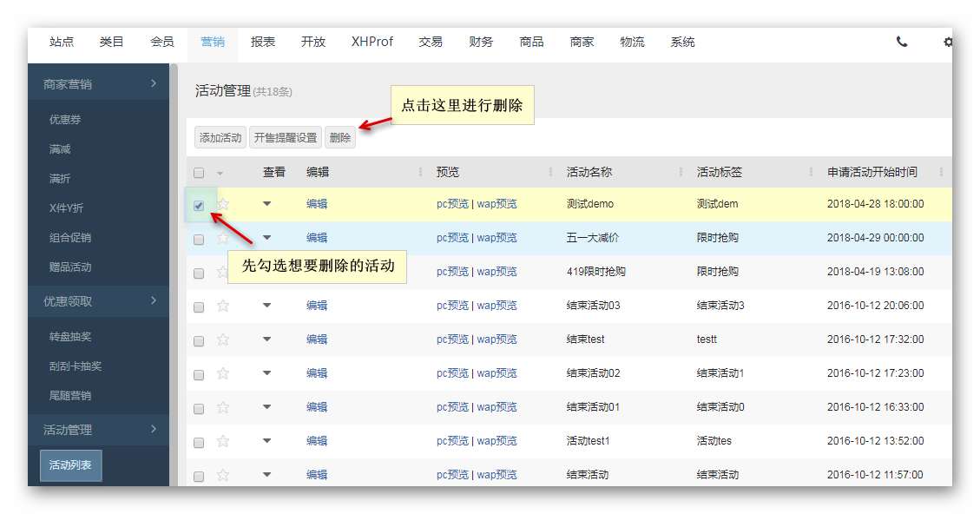Star the 结束活动02 activity row

[x=223, y=372]
